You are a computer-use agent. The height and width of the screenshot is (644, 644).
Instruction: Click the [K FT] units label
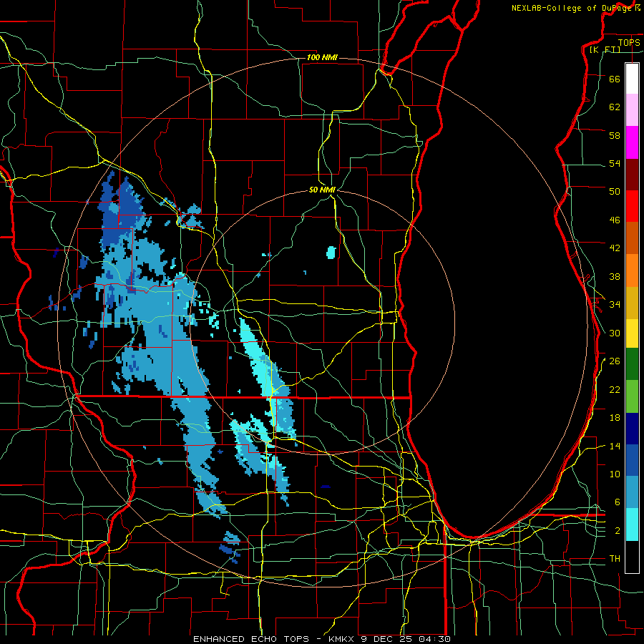605,49
